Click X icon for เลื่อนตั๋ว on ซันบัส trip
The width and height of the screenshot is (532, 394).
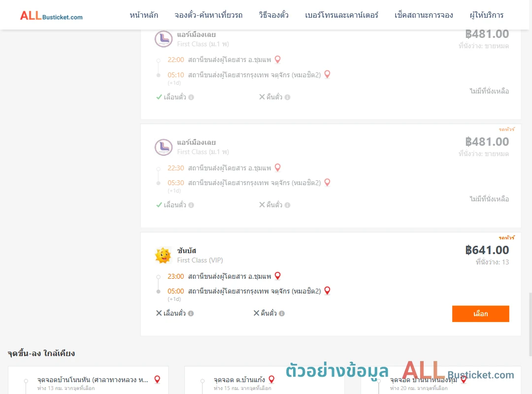point(159,313)
